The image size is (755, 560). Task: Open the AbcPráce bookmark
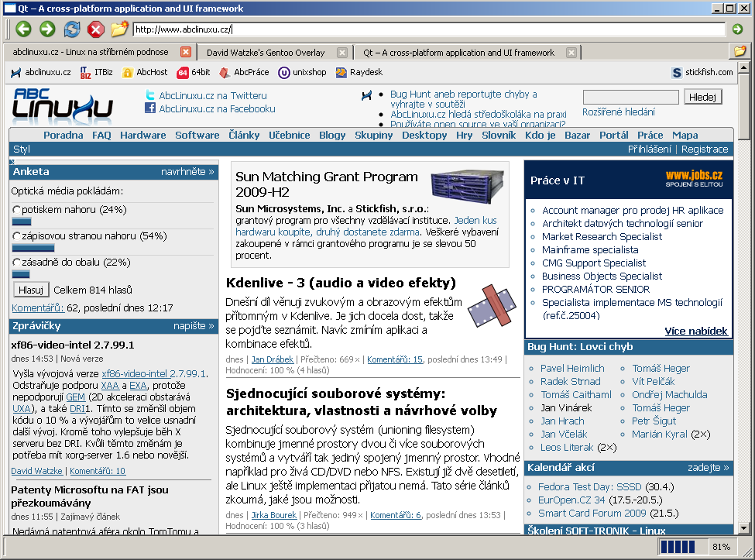click(244, 72)
